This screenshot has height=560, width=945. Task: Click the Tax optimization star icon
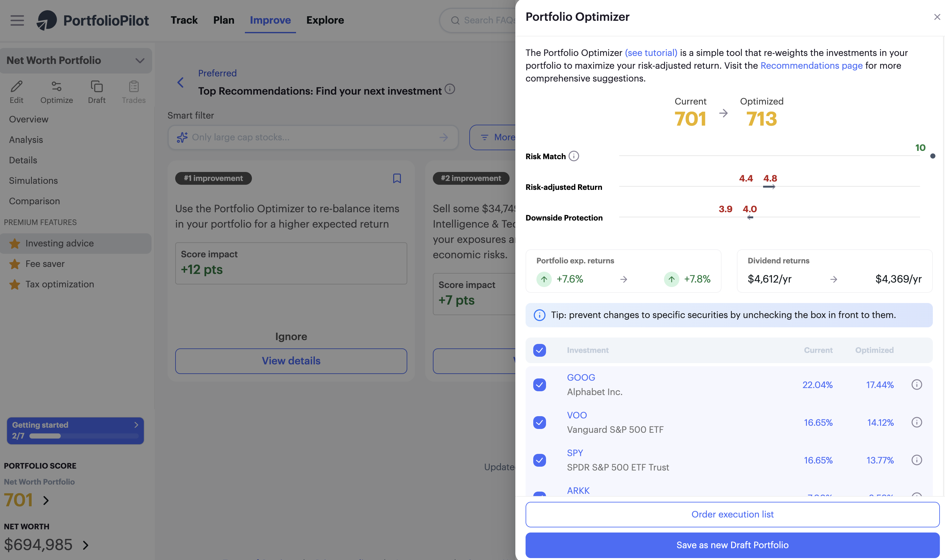coord(15,284)
